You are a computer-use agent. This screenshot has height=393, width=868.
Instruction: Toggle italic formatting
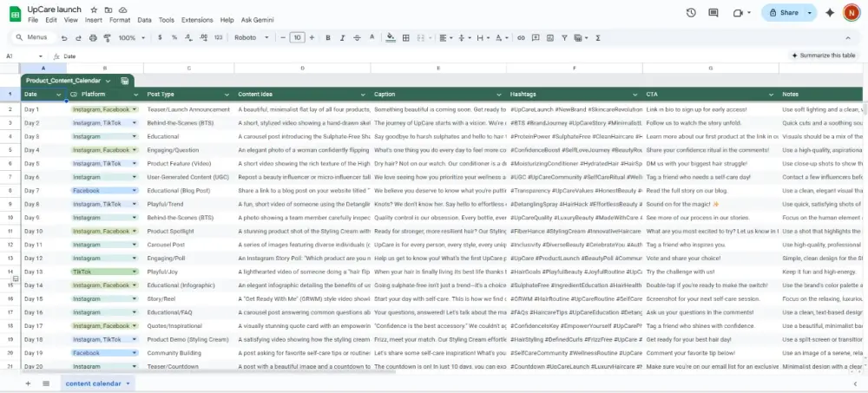pos(342,37)
